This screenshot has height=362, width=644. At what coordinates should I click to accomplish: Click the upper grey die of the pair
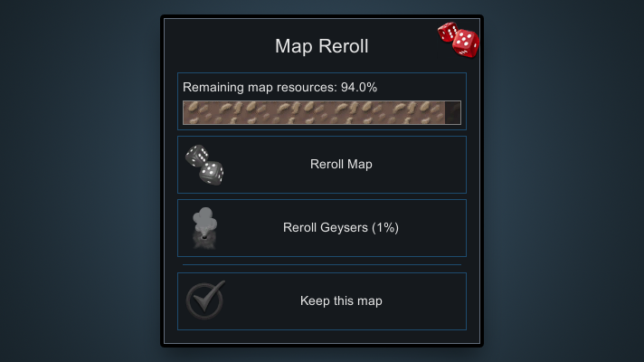click(x=197, y=155)
